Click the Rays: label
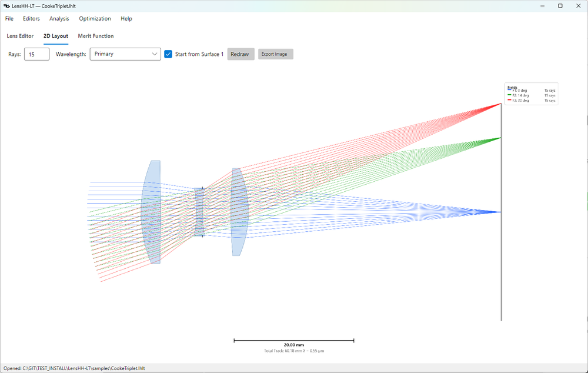588x373 pixels. tap(14, 54)
